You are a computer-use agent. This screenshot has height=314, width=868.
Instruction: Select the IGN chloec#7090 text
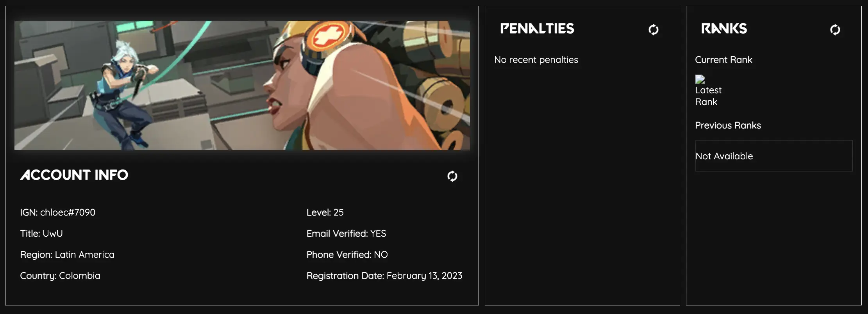(58, 212)
